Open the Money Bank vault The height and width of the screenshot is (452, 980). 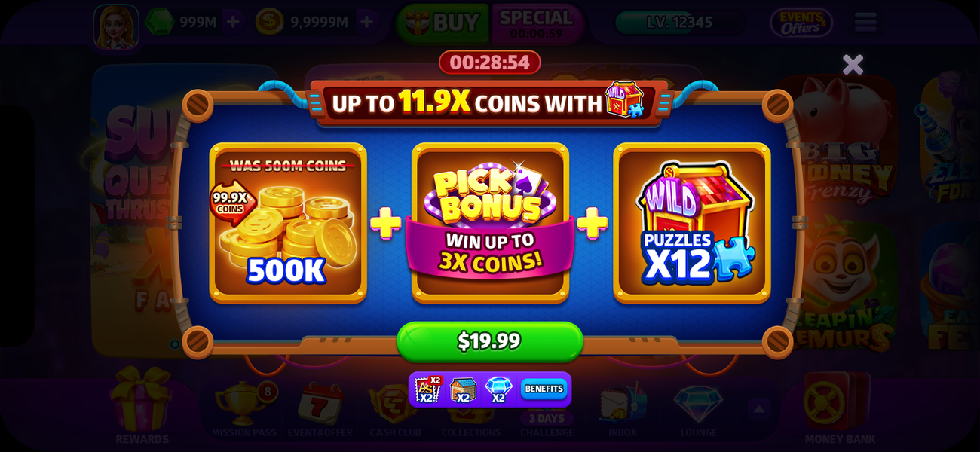click(840, 407)
